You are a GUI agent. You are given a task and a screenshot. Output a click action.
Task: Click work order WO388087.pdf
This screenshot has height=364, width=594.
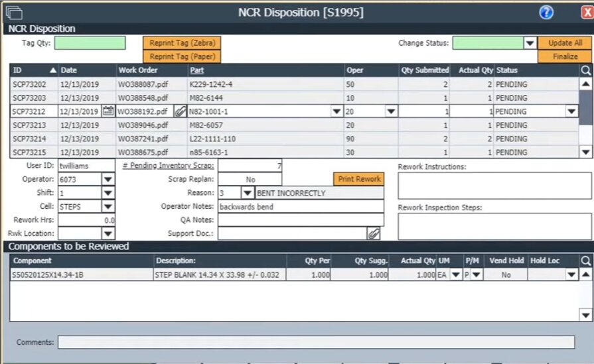143,84
